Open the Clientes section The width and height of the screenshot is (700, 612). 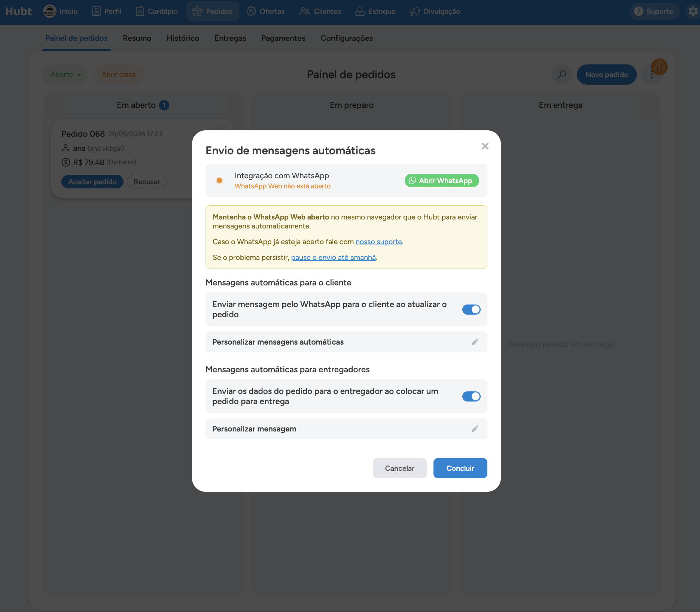tap(320, 11)
